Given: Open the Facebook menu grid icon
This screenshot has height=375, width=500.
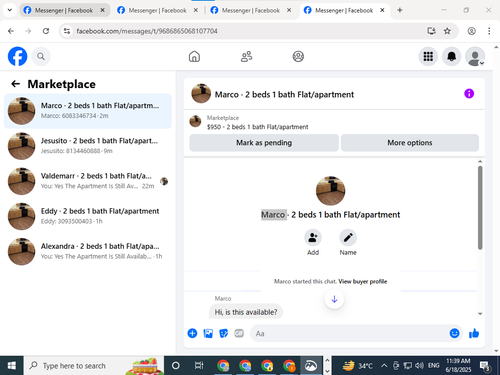Looking at the screenshot, I should pos(428,56).
